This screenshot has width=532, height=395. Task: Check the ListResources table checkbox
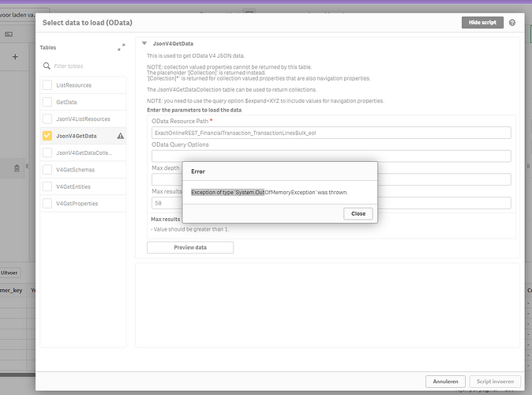[x=47, y=85]
